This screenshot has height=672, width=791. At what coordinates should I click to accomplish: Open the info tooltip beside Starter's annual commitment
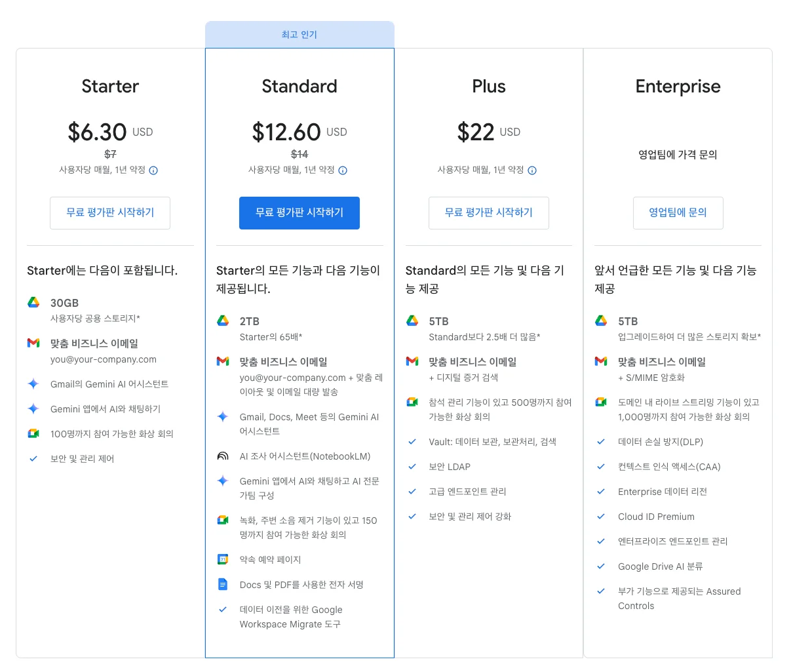[153, 170]
